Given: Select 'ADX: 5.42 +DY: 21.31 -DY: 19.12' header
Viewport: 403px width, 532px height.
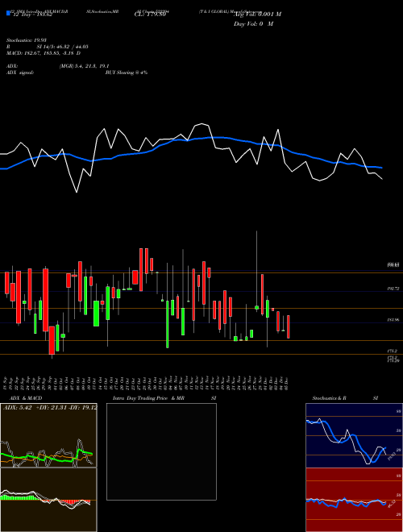Looking at the screenshot, I should (x=50, y=407).
